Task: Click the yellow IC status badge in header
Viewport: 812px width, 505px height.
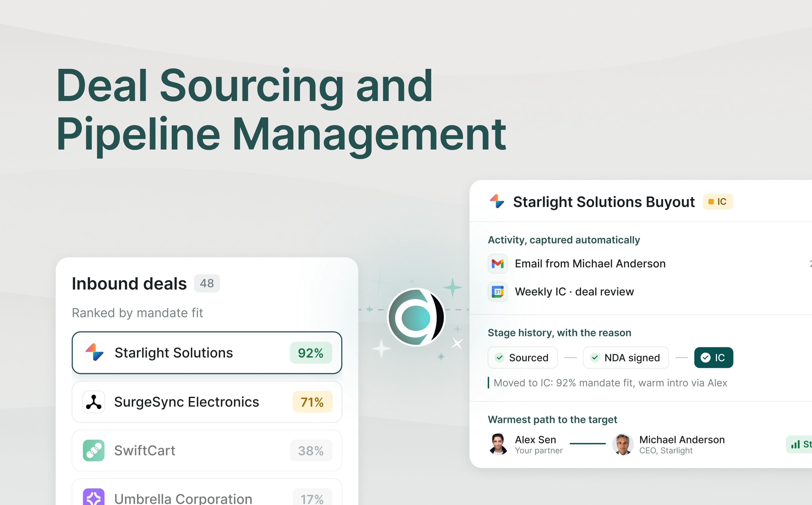Action: [718, 202]
